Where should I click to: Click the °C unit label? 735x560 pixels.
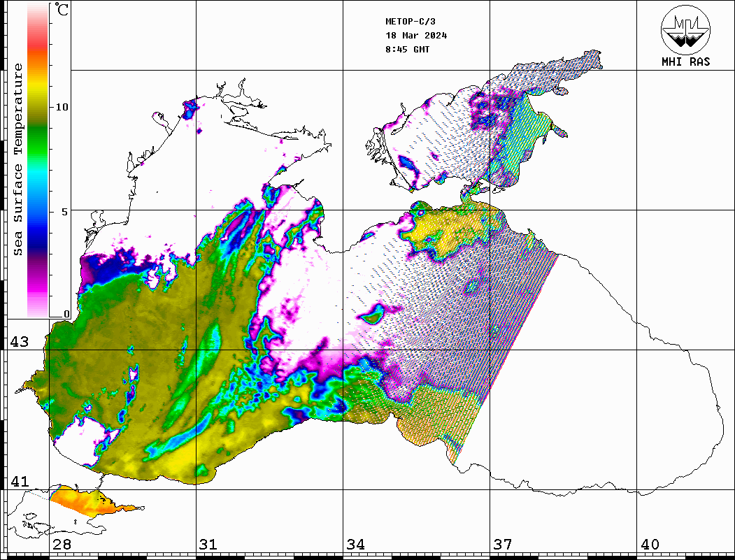click(62, 9)
